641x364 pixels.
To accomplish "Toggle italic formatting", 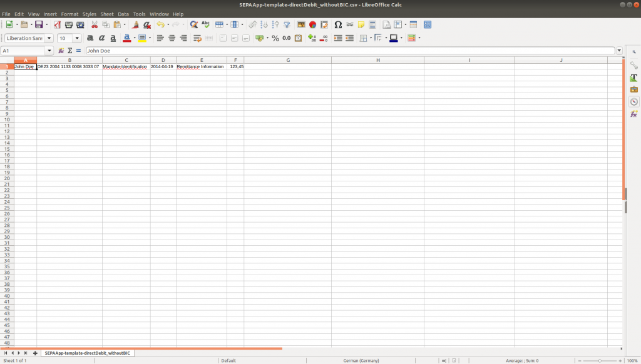I will click(x=101, y=38).
